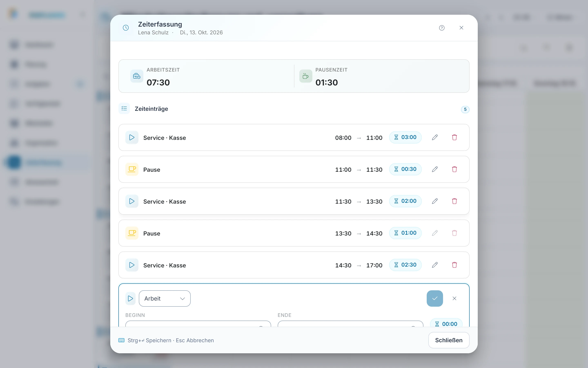
Task: Edit the 13:30 to 14:30 Pause entry
Action: point(435,233)
